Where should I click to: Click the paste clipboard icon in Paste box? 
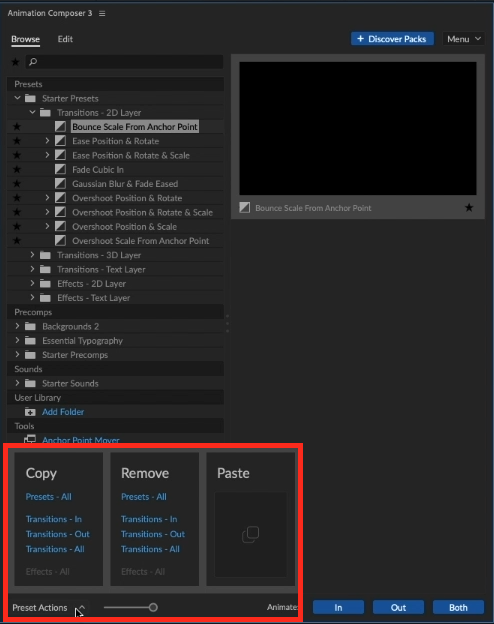[x=250, y=534]
